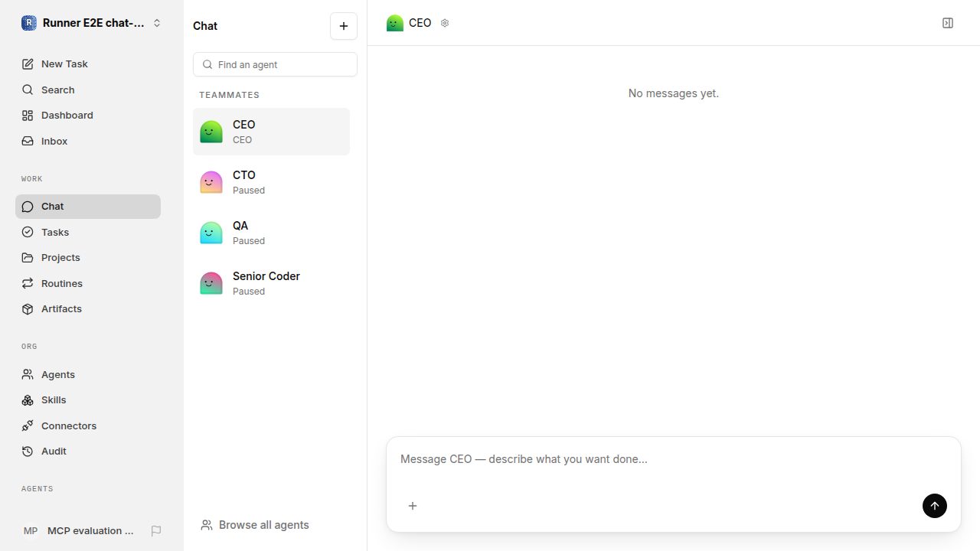This screenshot has width=980, height=551.
Task: Click the flag icon beside MCP evaluation
Action: click(156, 531)
